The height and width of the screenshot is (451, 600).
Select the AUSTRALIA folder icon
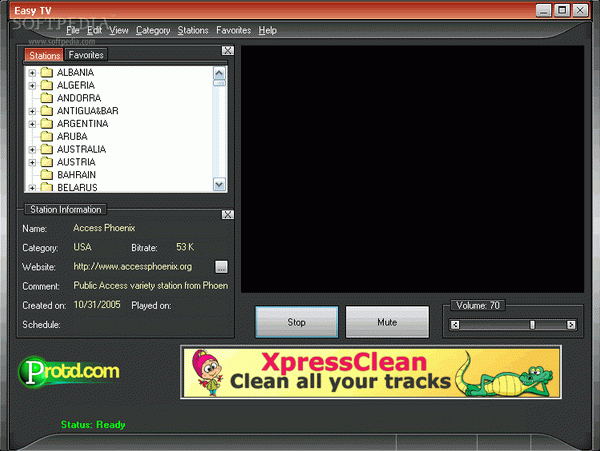(47, 149)
